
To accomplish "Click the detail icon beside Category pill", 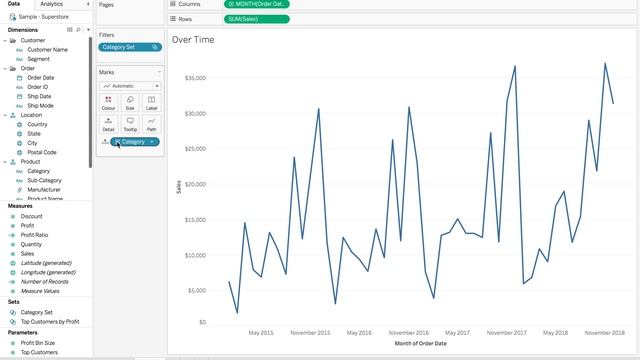I will 105,142.
